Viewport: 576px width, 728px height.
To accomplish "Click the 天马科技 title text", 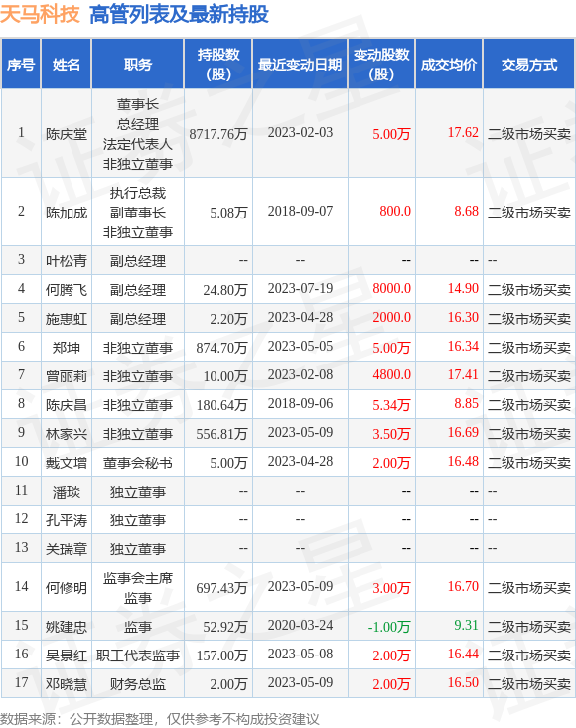I will 40,14.
